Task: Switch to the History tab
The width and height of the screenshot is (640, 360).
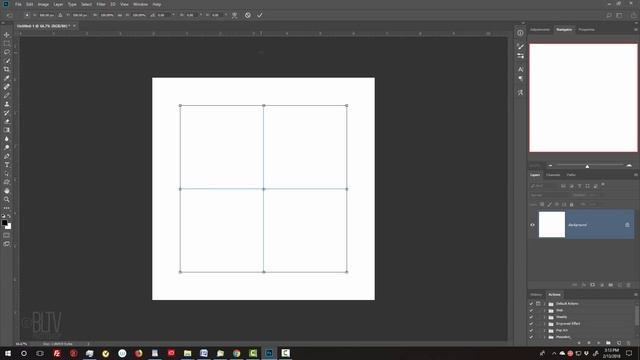Action: (x=536, y=295)
